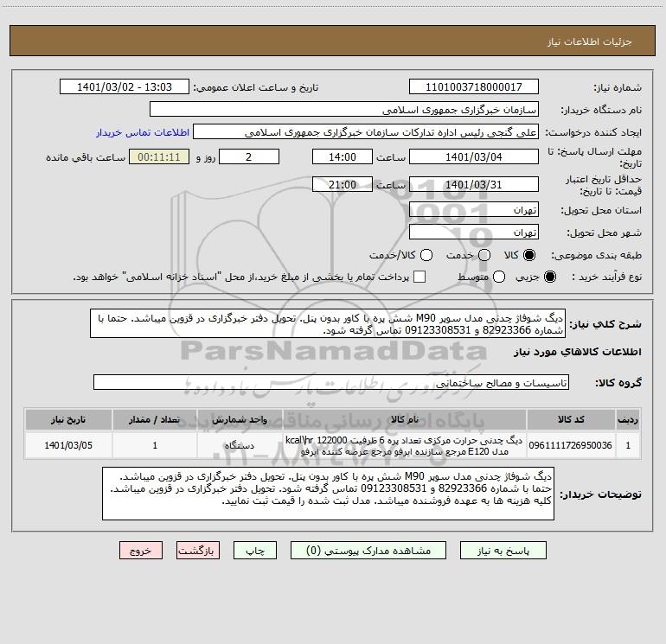Click the توضیحات خریدار text area

pyautogui.click(x=328, y=494)
